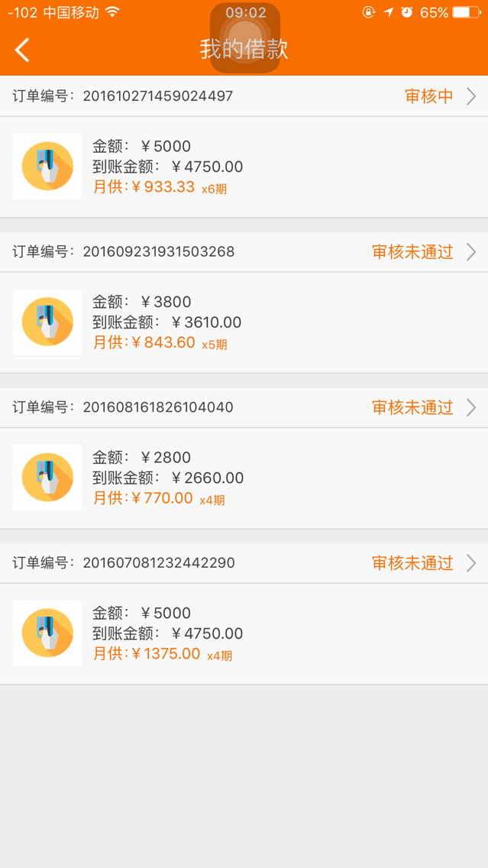The image size is (488, 868).
Task: Open the chevron next to the second 审核未通过 status
Action: [x=471, y=407]
